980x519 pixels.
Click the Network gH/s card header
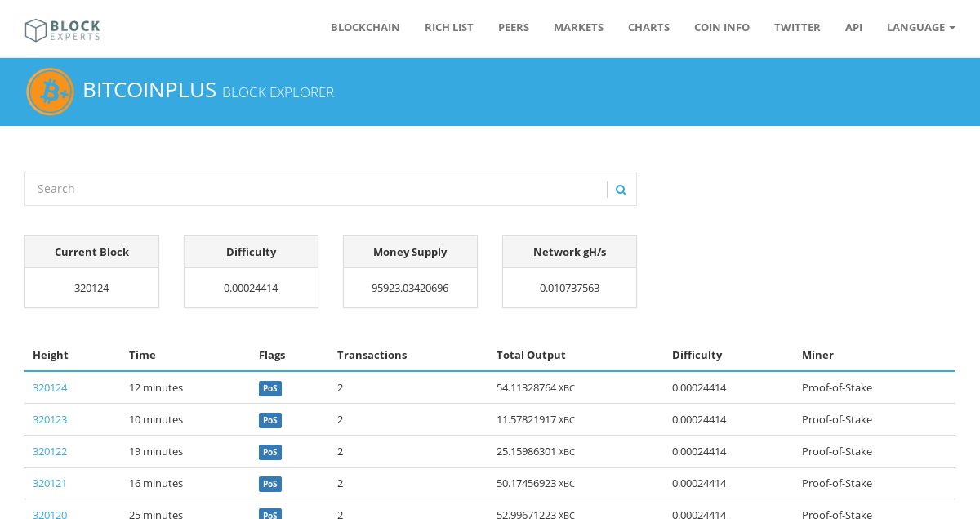tap(569, 252)
